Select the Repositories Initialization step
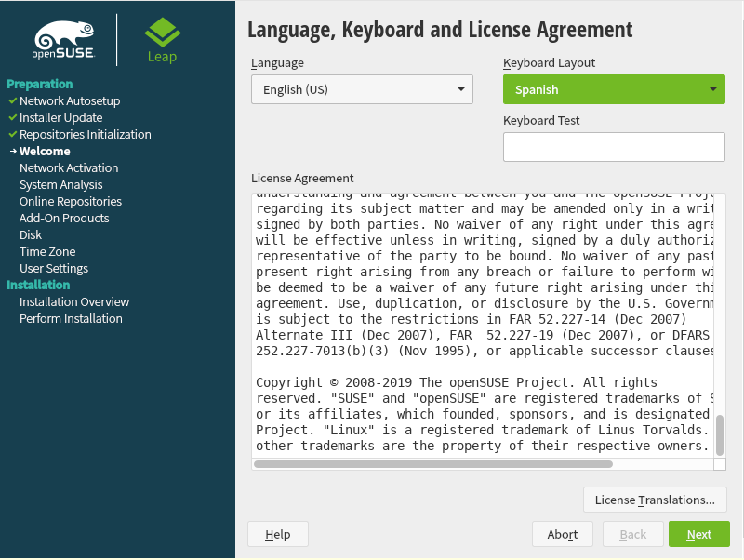Screen dimensions: 744x560 86,134
